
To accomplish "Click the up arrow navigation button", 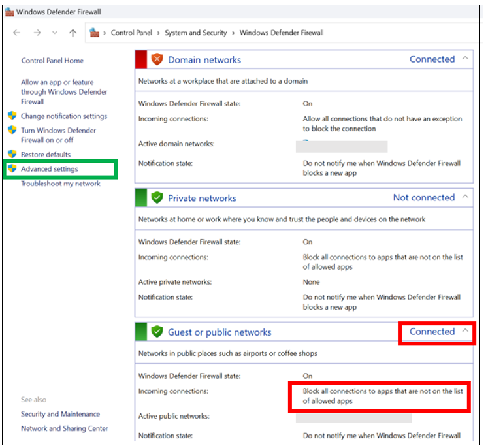I will (x=73, y=33).
